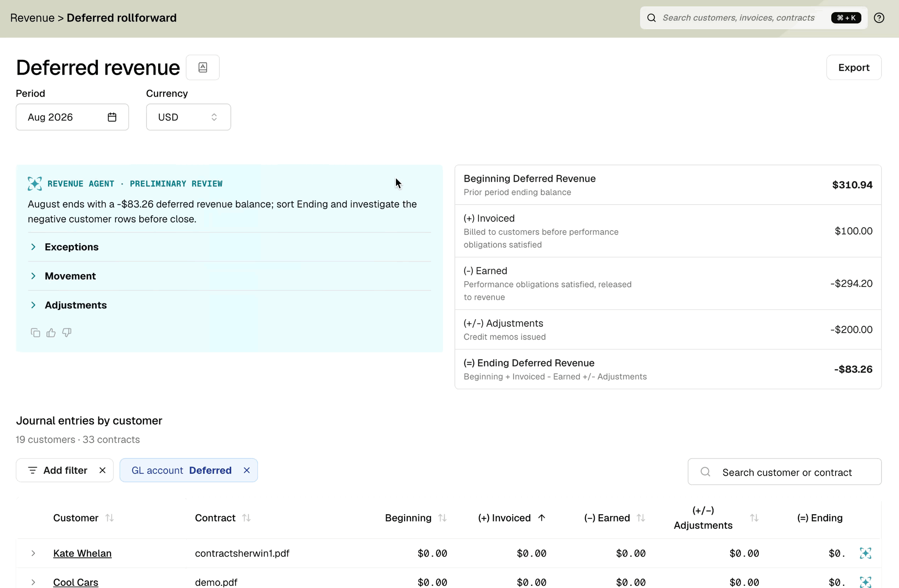
Task: Open the calendar icon in Period field
Action: coord(112,117)
